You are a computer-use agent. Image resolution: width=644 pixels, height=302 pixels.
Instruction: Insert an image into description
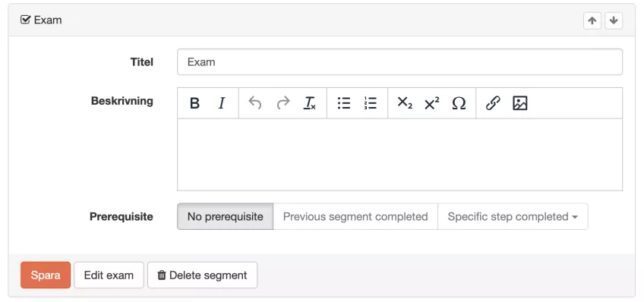pyautogui.click(x=520, y=103)
